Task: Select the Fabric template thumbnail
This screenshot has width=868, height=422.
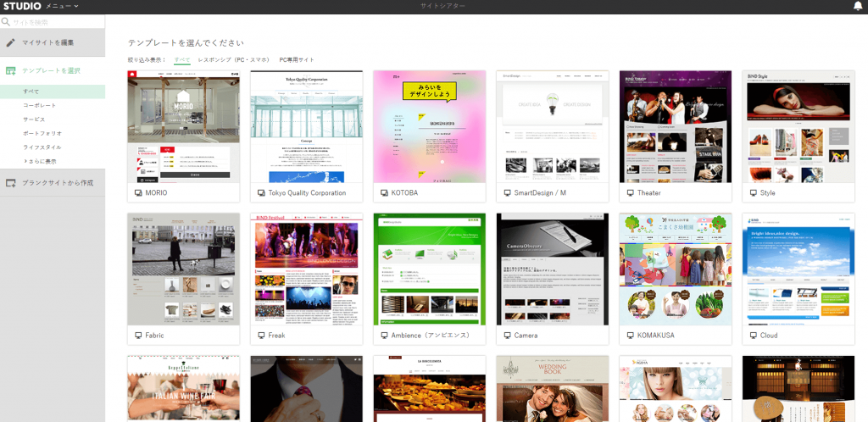Action: point(184,269)
